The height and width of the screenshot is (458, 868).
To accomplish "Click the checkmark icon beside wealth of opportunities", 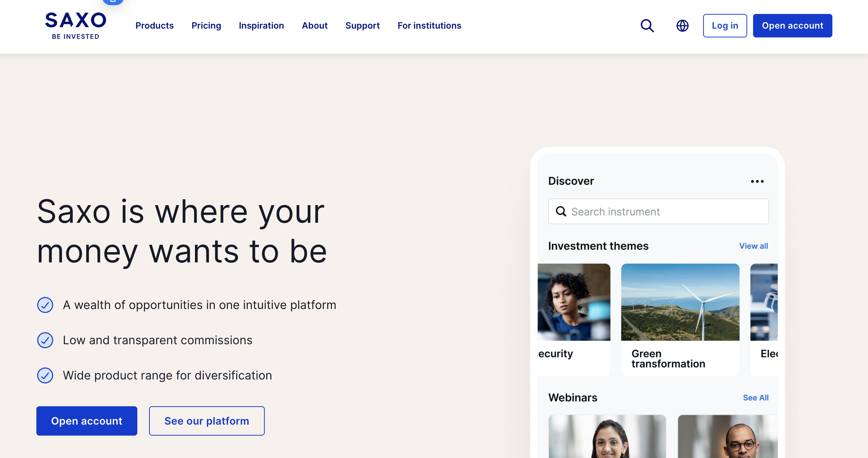I will [x=45, y=305].
